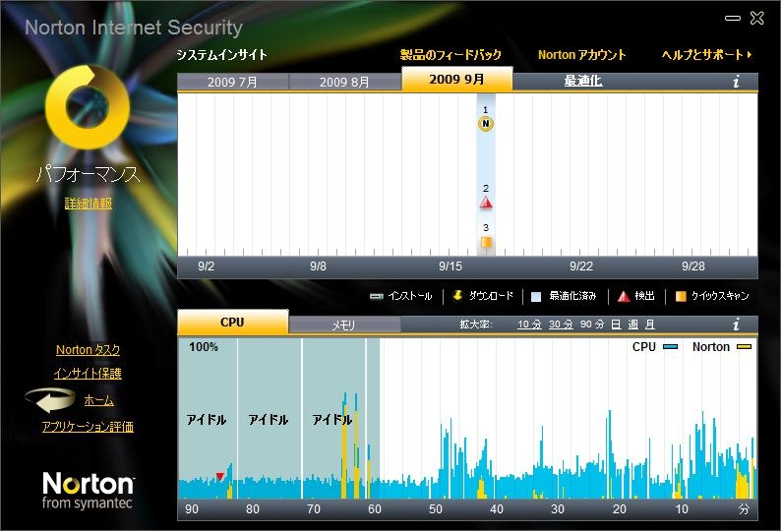The image size is (782, 532).
Task: Open the Norton アカウント link
Action: pyautogui.click(x=581, y=55)
